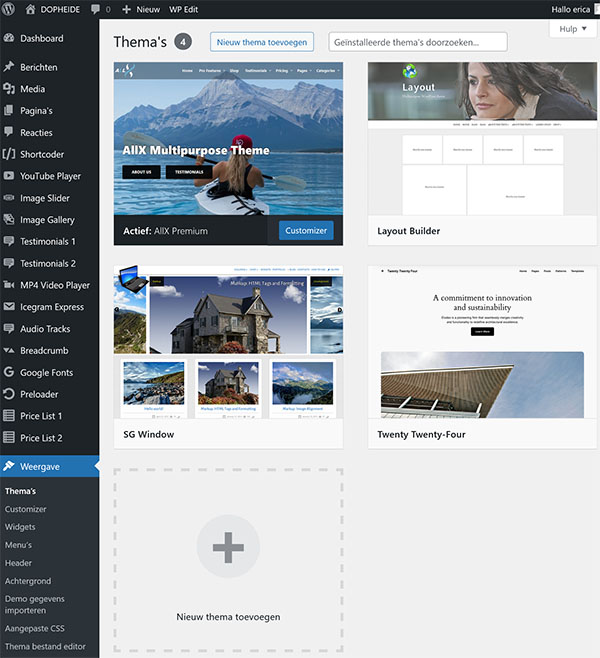This screenshot has width=600, height=658.
Task: Expand the Hulp dropdown tab
Action: tap(573, 29)
